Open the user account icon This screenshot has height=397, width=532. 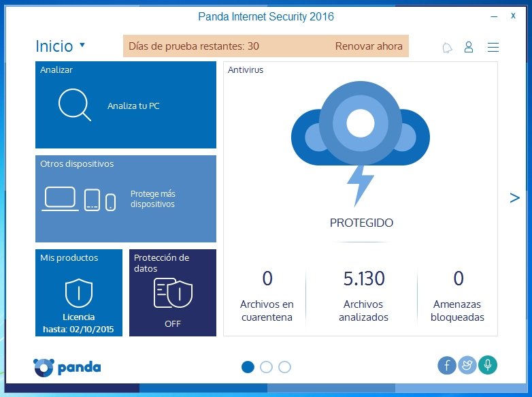[x=469, y=47]
